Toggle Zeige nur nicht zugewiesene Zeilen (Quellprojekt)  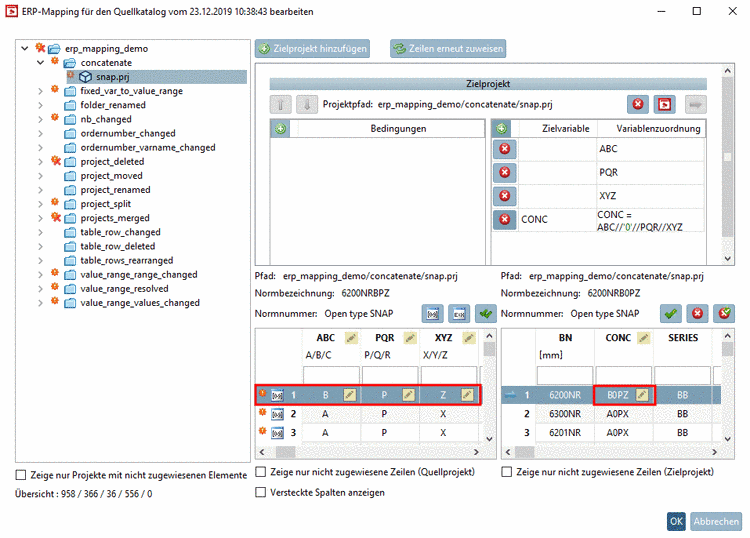(x=261, y=472)
